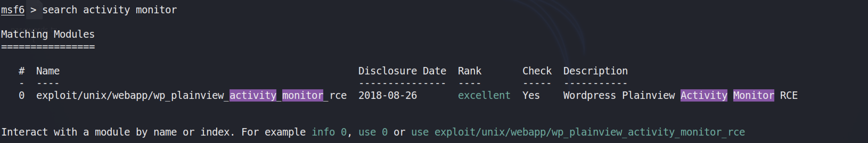Screen dimensions: 868x143
Task: Click the exploit/unix/webapp/wp_plainview_activity_monitor_rce module name in the table row
Action: (x=191, y=95)
